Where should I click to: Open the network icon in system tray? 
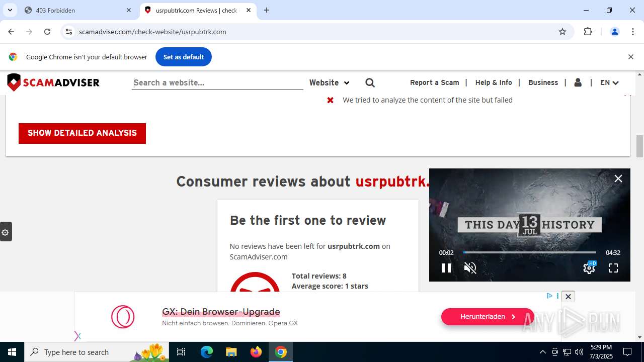[567, 352]
